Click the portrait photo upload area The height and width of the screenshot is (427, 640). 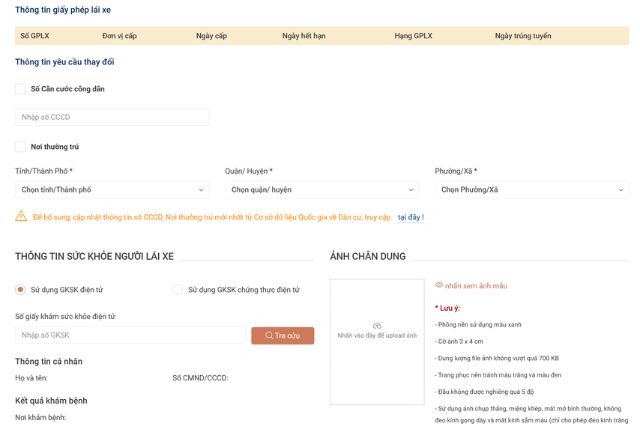(x=377, y=340)
